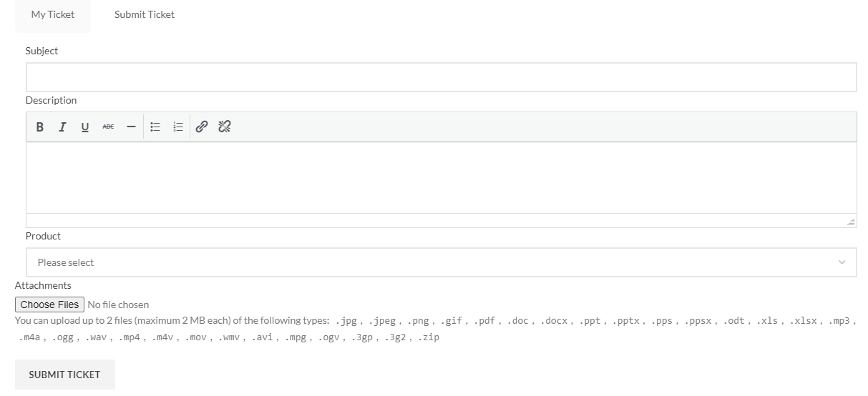Click the chevron arrow in Product field

point(842,262)
